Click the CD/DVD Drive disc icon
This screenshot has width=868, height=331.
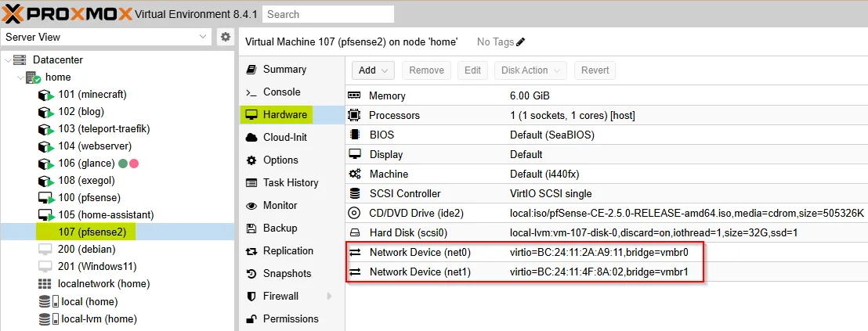[x=355, y=213]
